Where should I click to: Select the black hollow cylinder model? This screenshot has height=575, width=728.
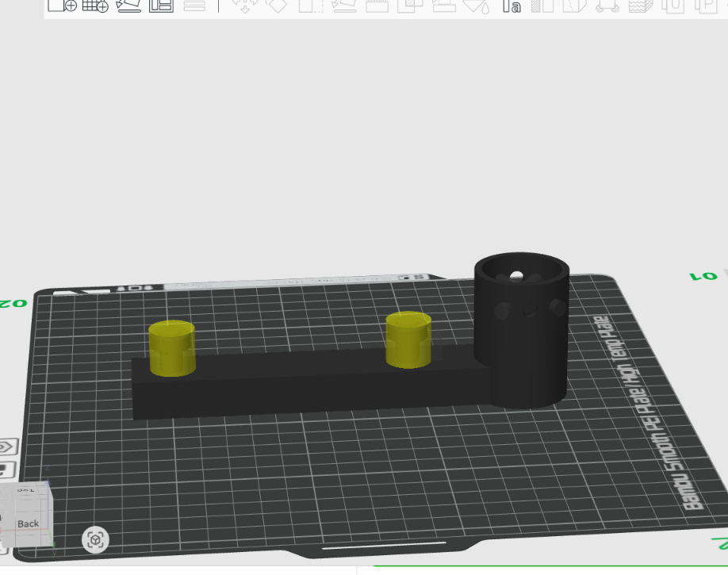pos(522,330)
